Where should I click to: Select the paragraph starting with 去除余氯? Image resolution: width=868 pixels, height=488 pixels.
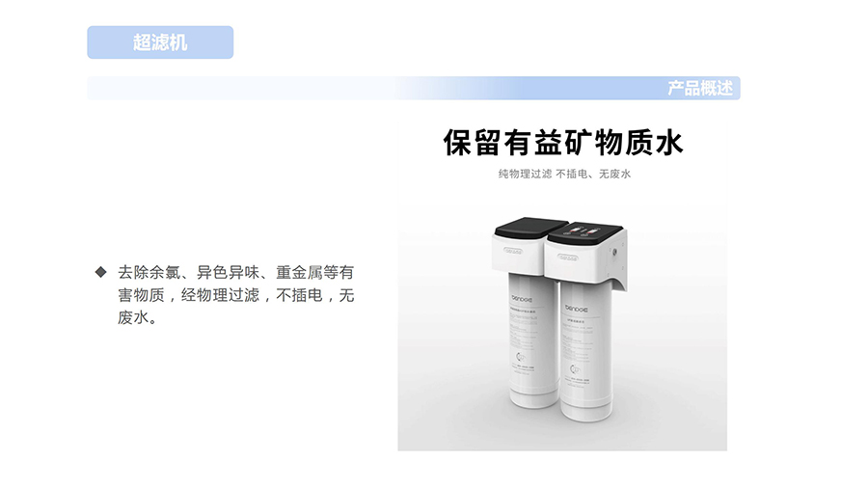pos(235,295)
